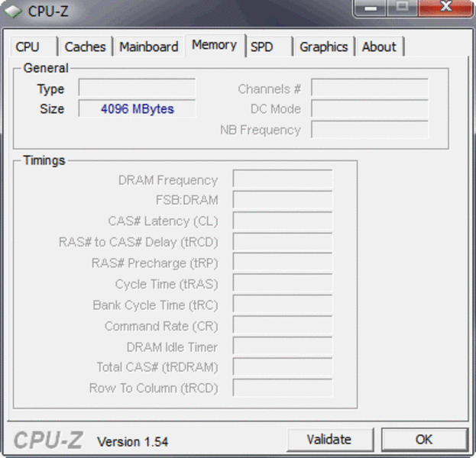Screen dimensions: 476x458
Task: Click the memory Type field
Action: coord(137,88)
